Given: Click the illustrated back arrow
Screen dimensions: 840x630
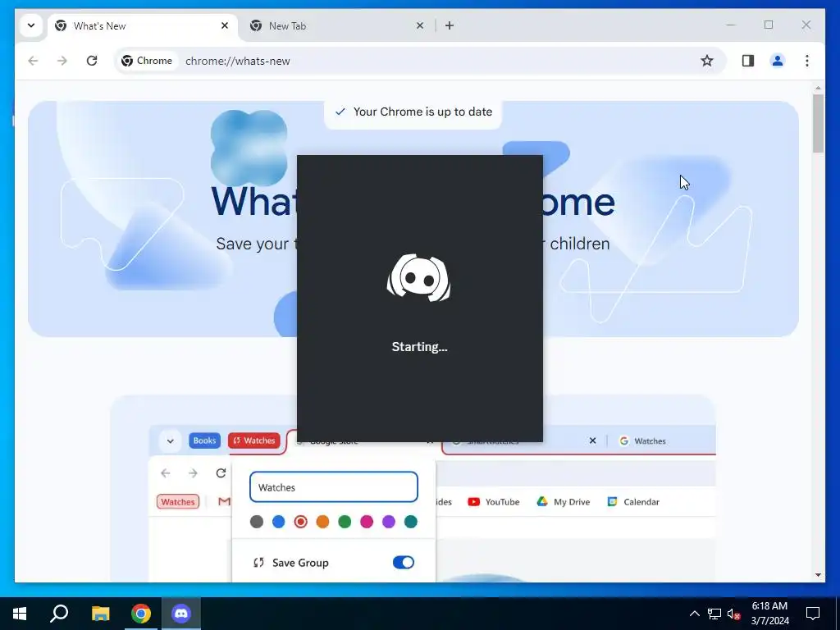Looking at the screenshot, I should coord(166,473).
